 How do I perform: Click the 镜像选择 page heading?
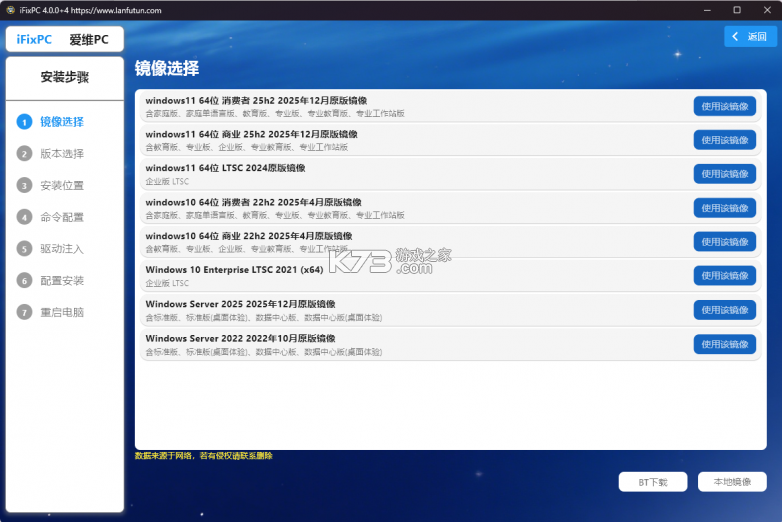coord(167,68)
